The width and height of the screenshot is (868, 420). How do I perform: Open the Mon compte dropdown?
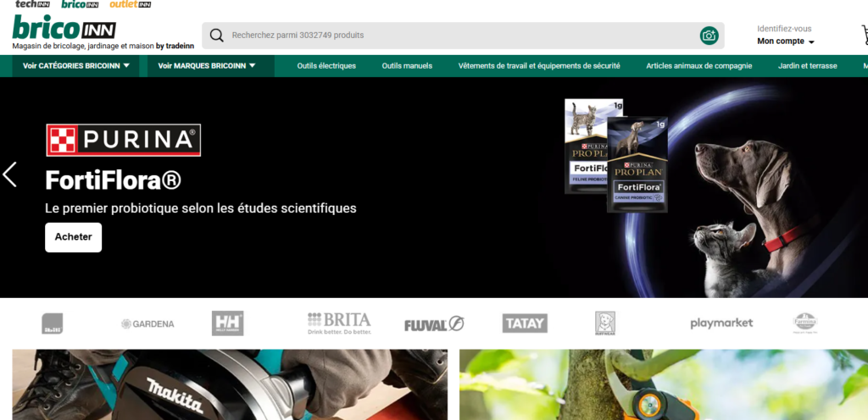(786, 41)
